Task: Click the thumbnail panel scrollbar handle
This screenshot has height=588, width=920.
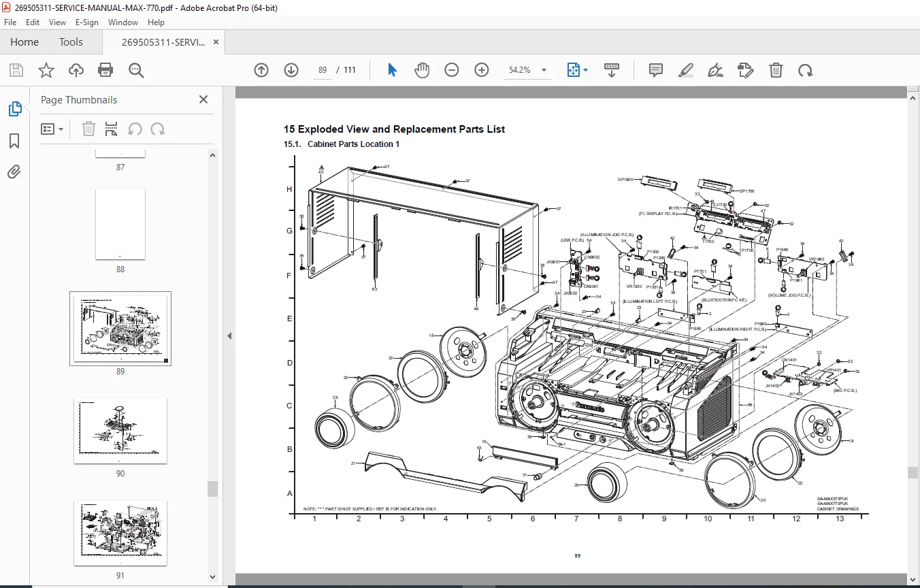Action: point(213,489)
